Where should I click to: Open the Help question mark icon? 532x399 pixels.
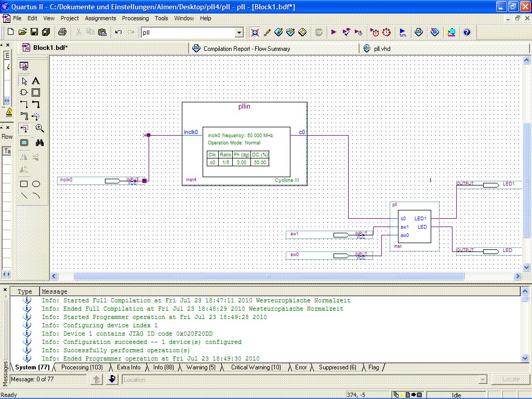coord(467,32)
